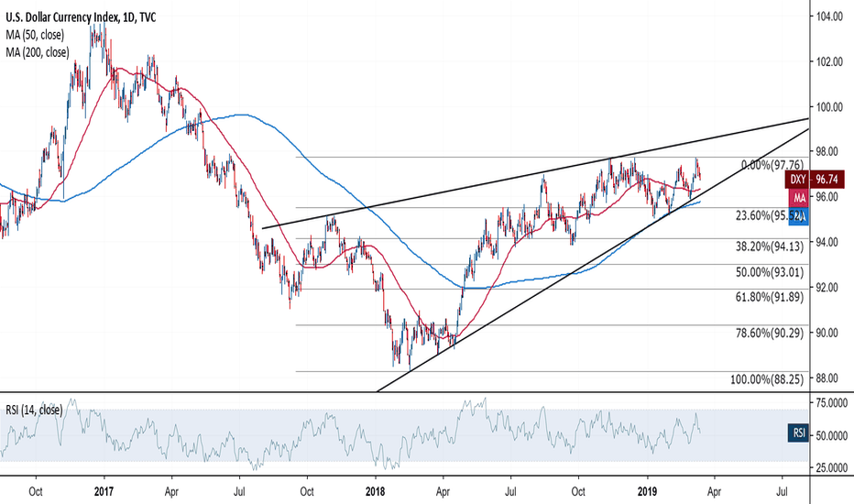
Task: Click the red MA price-scale tag
Action: tap(799, 198)
